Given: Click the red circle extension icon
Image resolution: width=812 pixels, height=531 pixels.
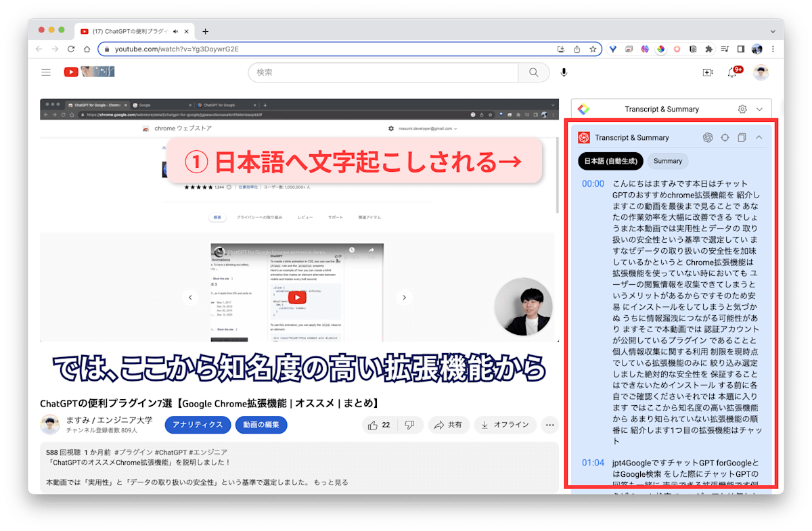Looking at the screenshot, I should (677, 49).
